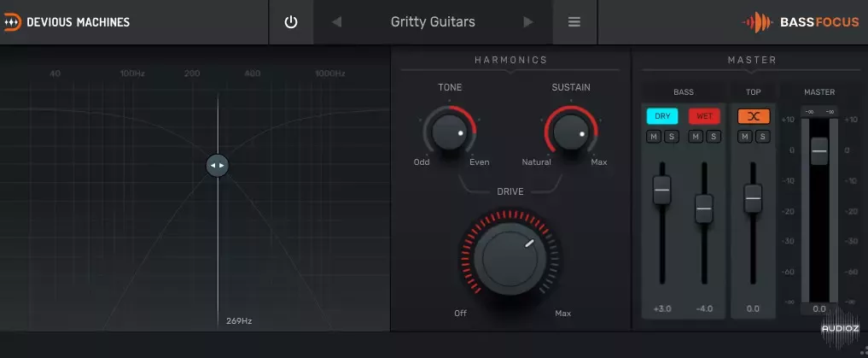Viewport: 868px width, 358px height.
Task: Click the Top fader handle
Action: pyautogui.click(x=754, y=198)
